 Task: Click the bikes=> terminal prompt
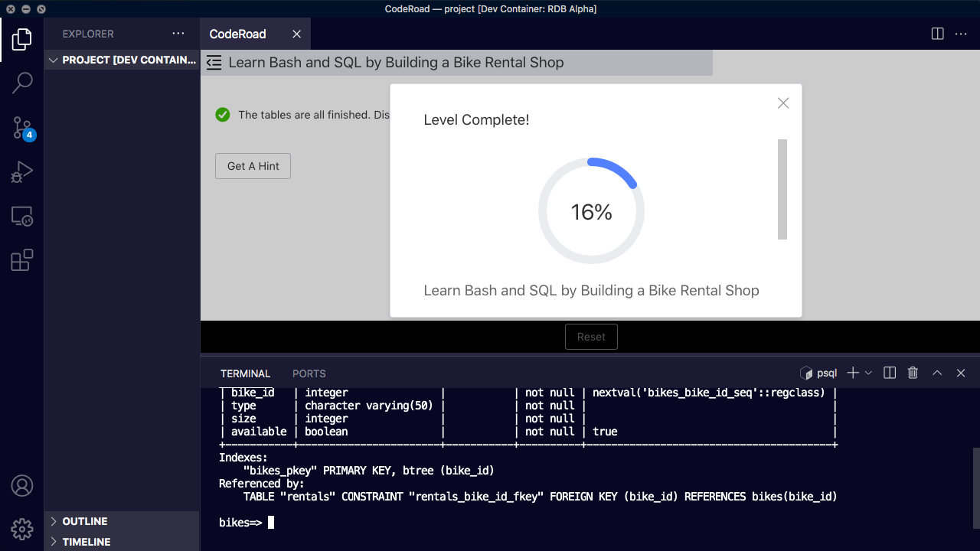point(240,522)
